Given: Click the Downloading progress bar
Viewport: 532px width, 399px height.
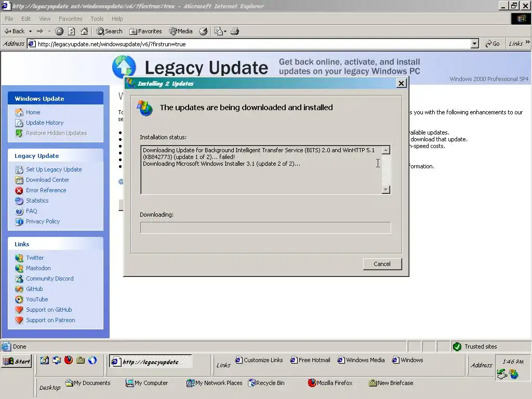Looking at the screenshot, I should click(x=265, y=228).
